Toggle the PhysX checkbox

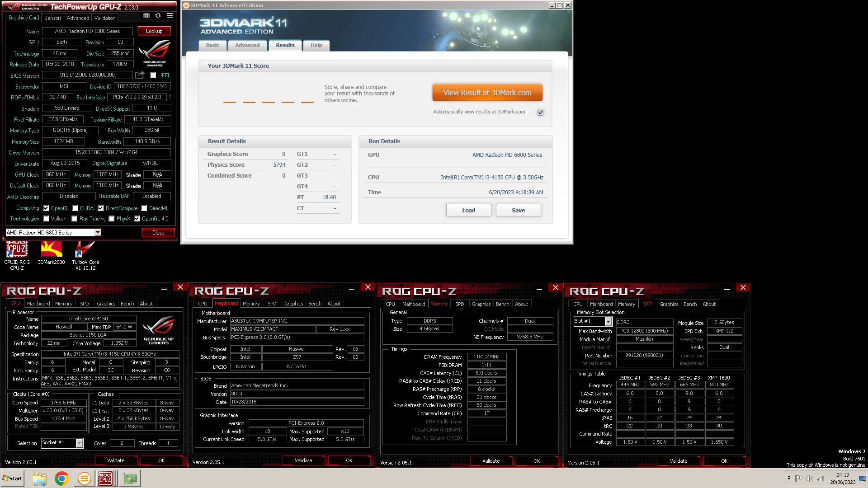pos(112,219)
